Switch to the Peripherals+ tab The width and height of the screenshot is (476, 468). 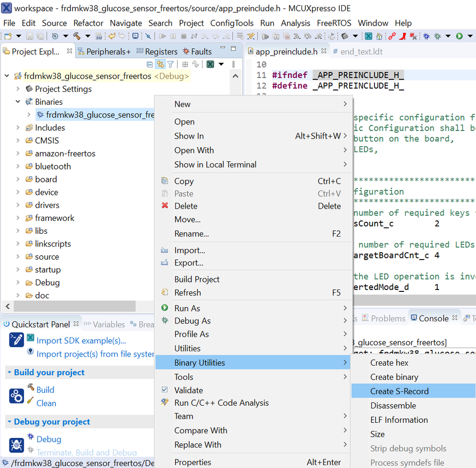104,51
